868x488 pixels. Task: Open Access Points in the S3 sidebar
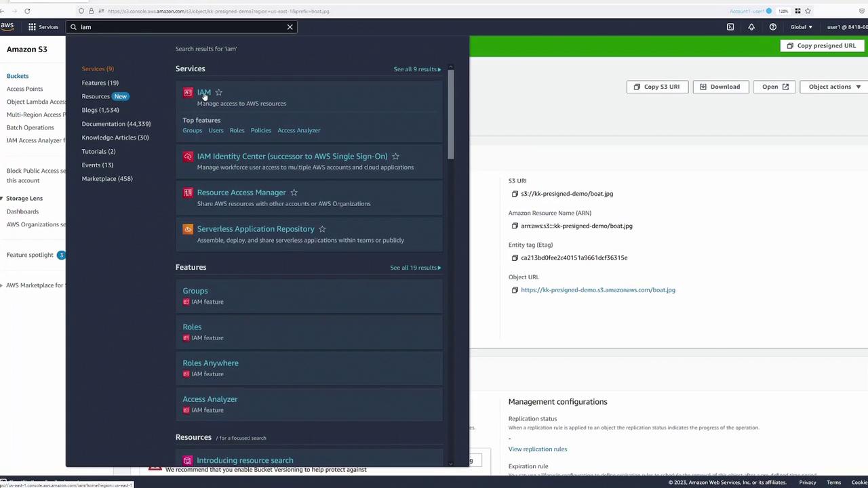tap(24, 89)
